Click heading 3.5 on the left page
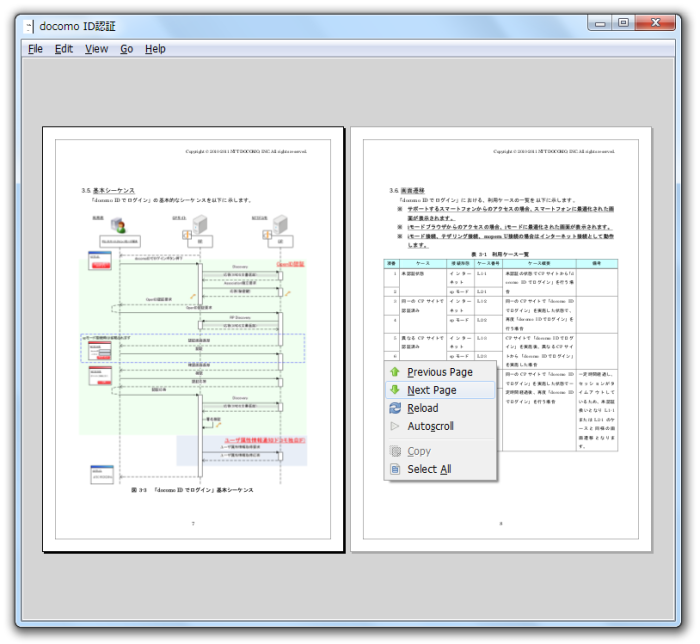Viewport: 700px width, 644px height. 108,191
